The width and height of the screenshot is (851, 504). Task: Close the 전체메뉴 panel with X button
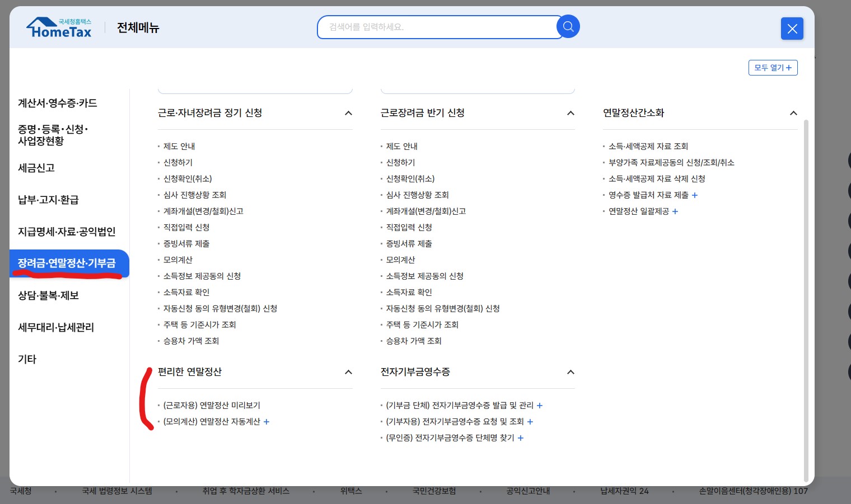[x=792, y=29]
